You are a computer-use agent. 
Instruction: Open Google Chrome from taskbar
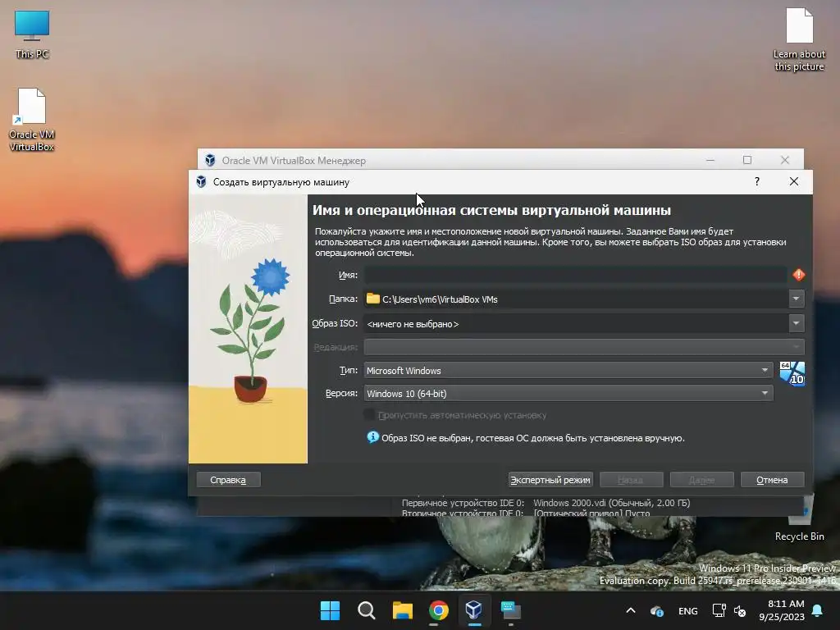pyautogui.click(x=438, y=610)
